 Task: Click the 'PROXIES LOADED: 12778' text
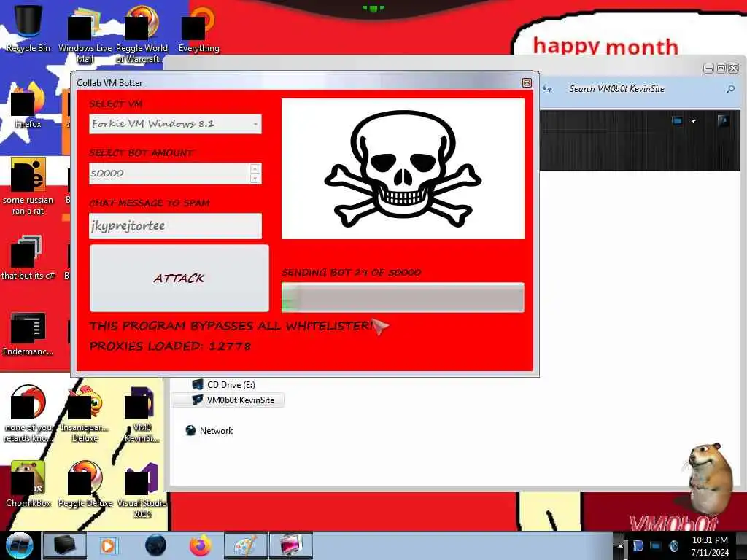tap(170, 346)
